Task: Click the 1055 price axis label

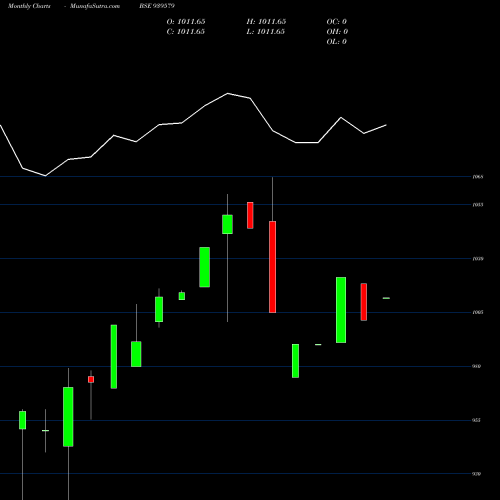Action: [x=478, y=205]
